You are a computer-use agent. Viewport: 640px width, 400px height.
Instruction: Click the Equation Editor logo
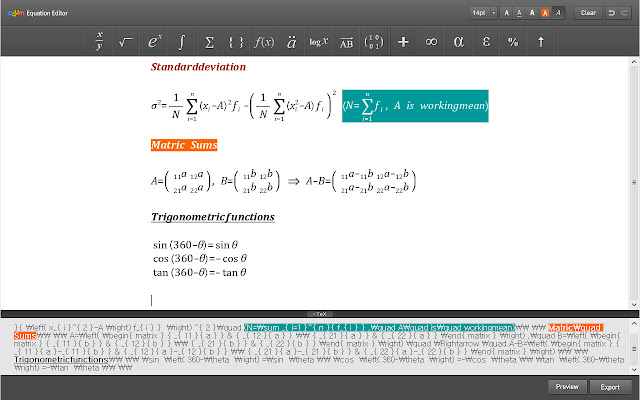(38, 13)
